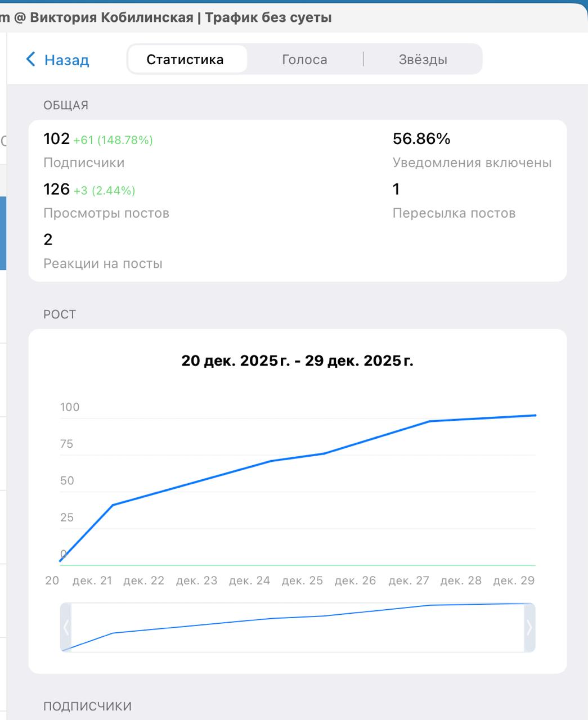This screenshot has width=588, height=720.
Task: Switch to the Статистика tab
Action: [185, 60]
